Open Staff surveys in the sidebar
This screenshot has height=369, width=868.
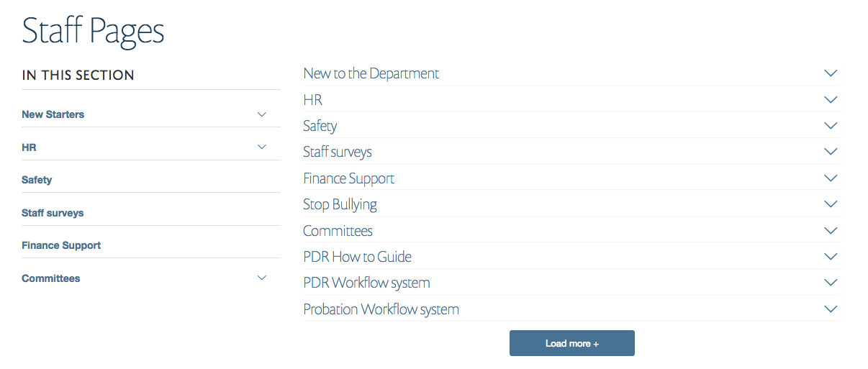pyautogui.click(x=53, y=213)
